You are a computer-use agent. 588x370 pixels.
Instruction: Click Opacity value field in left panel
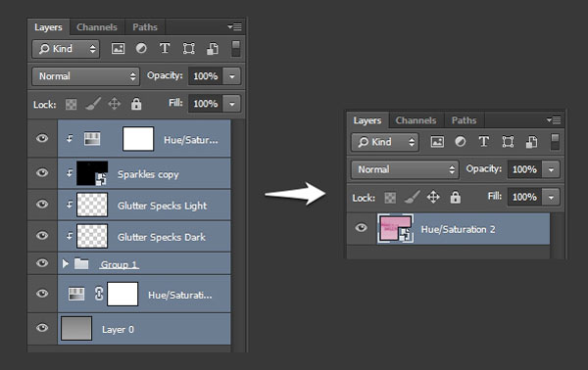pos(206,76)
